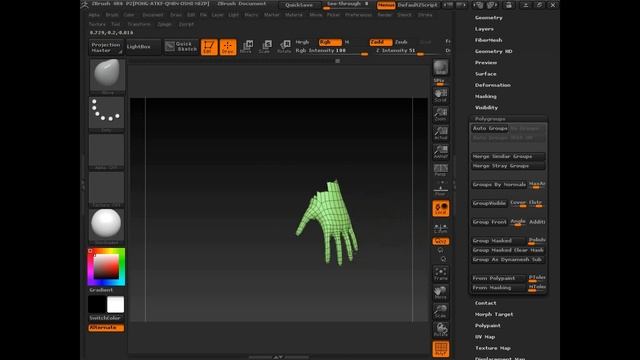Toggle the Rgb paint mode
The image size is (640, 360).
coord(330,42)
